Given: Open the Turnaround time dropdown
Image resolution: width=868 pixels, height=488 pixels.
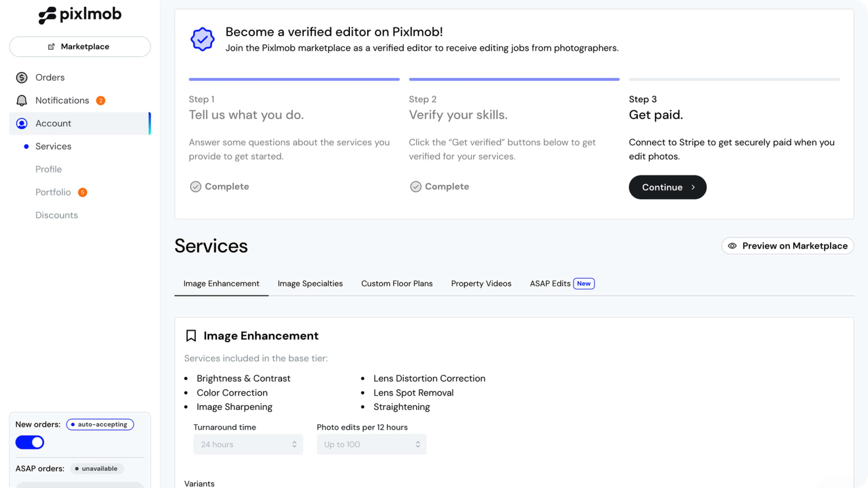Looking at the screenshot, I should coord(248,444).
